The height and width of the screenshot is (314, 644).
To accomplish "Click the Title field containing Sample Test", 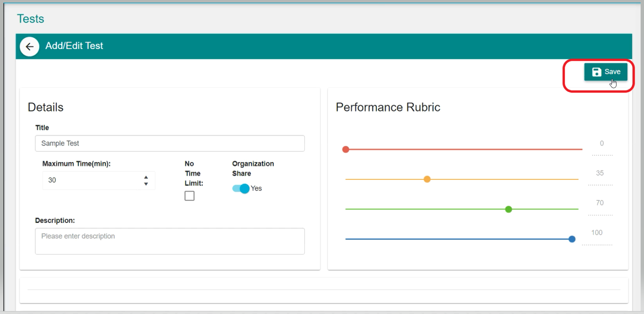I will click(169, 143).
